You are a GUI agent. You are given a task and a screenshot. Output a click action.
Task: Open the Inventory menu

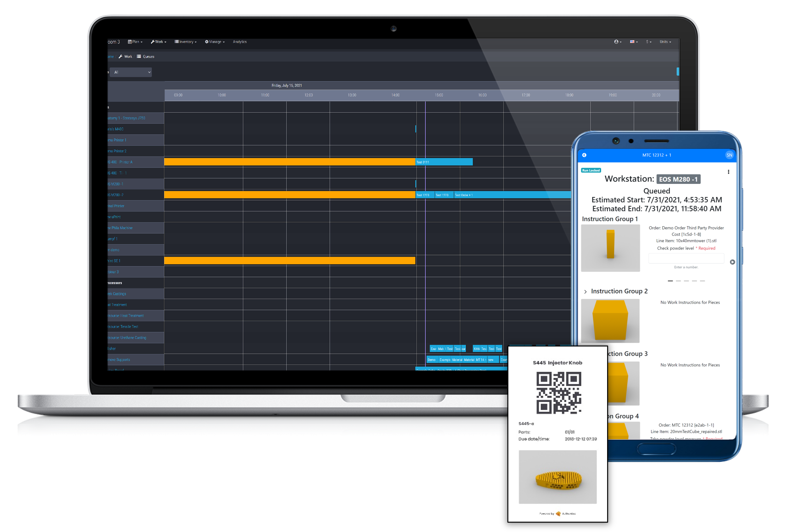186,42
